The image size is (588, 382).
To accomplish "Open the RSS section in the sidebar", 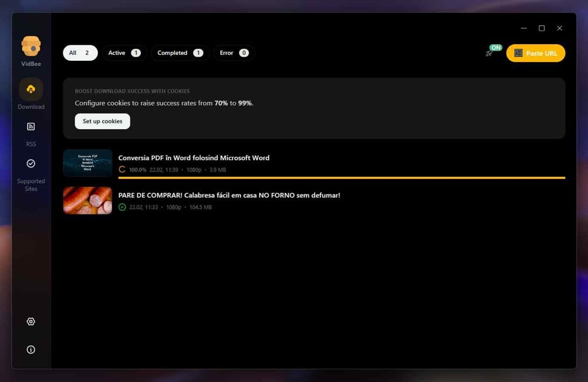I will pos(30,127).
